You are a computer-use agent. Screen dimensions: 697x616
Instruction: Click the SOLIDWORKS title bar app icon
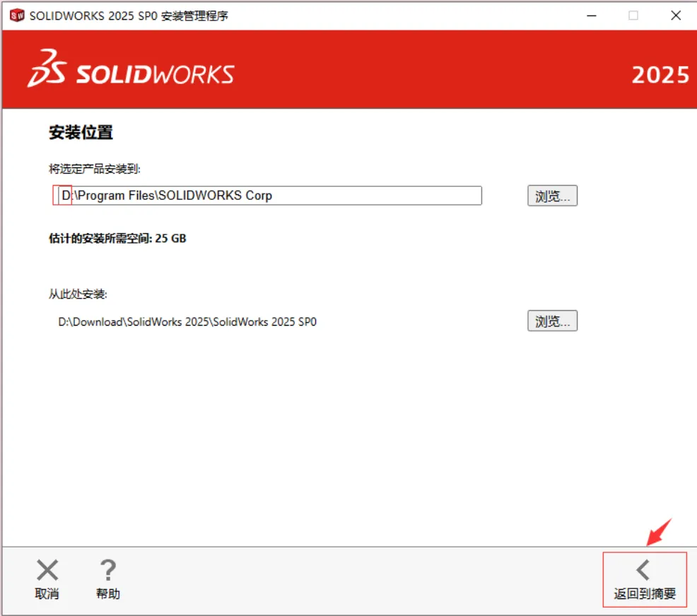coord(17,16)
